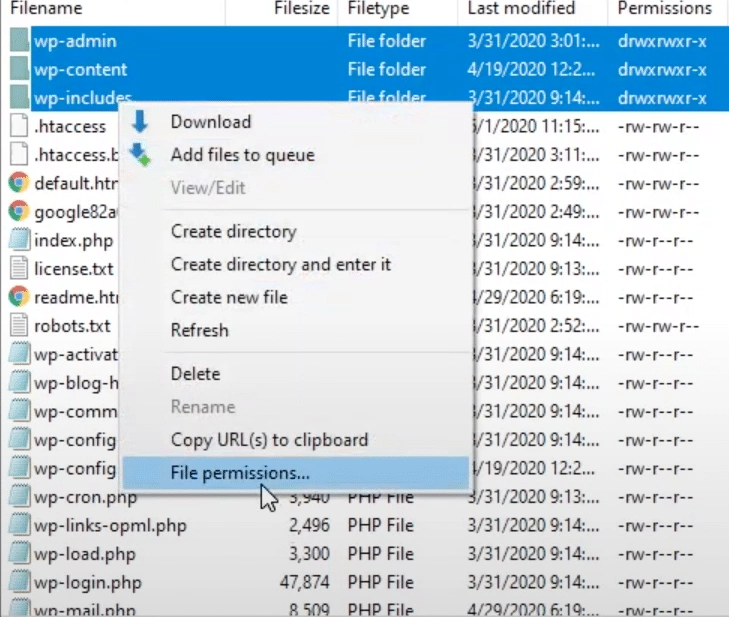Click the .htaccess file icon
Viewport: 729px width, 617px height.
tap(19, 126)
